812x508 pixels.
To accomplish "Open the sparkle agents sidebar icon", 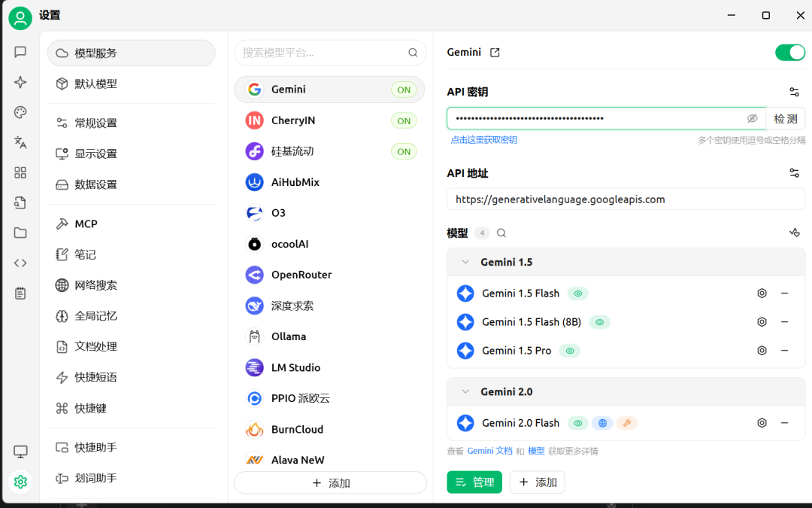I will click(20, 82).
